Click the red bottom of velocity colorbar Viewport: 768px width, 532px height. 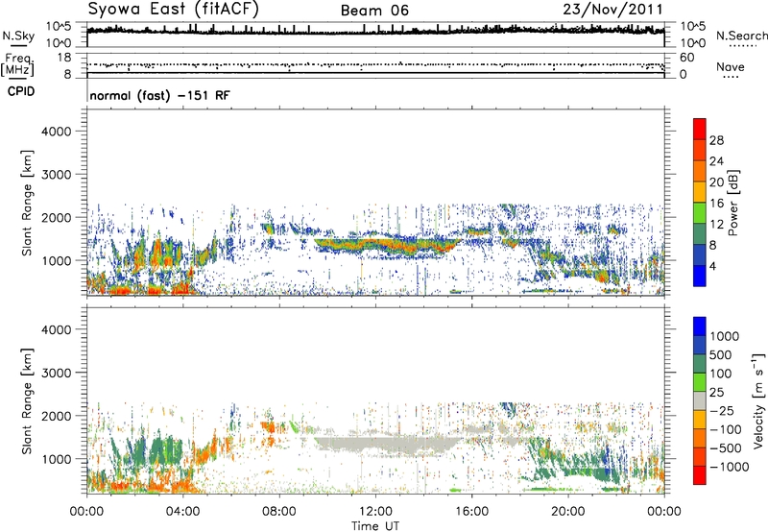click(x=700, y=475)
